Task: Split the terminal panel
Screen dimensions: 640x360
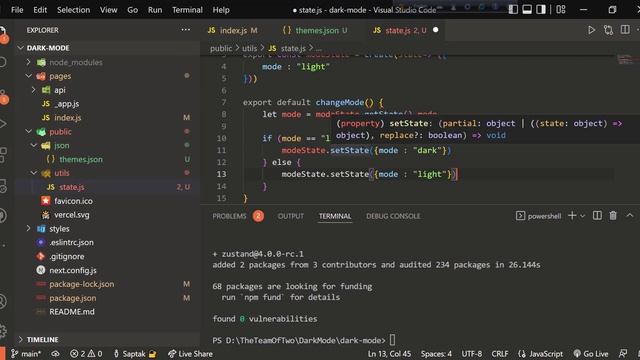Action: pos(597,216)
